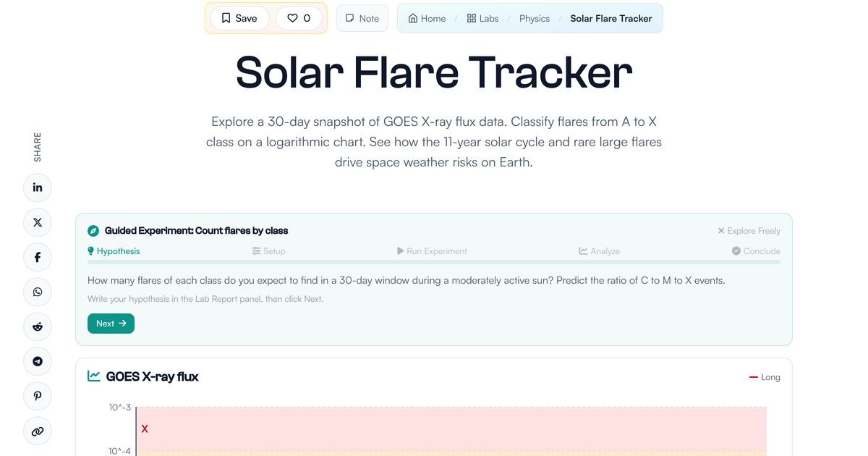868x456 pixels.
Task: Click the GOES X-ray flux chart icon
Action: coord(94,376)
